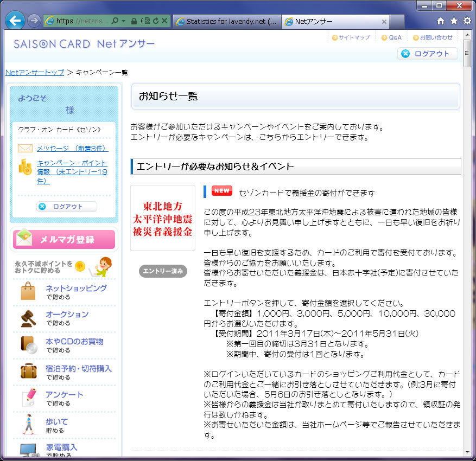Open 家電購入 link
This screenshot has height=461, width=476.
pyautogui.click(x=62, y=447)
